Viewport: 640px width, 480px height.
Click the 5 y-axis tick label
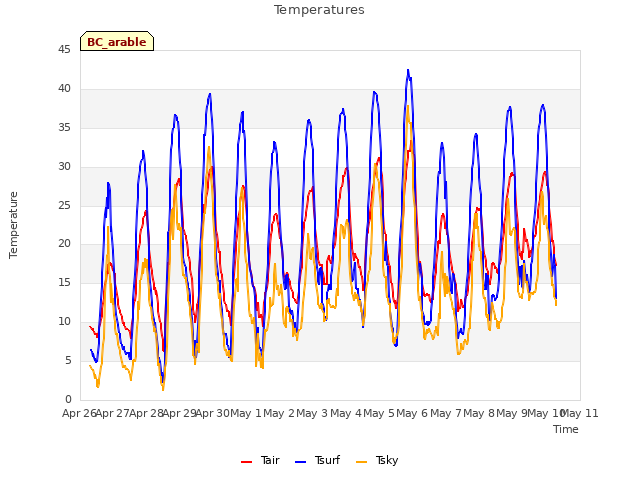(x=68, y=360)
